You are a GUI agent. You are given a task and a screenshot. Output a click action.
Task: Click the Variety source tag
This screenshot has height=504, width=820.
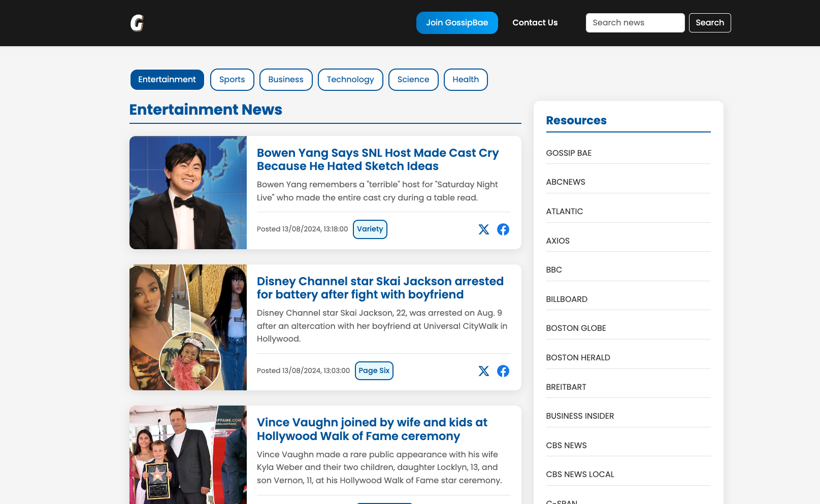pos(370,229)
